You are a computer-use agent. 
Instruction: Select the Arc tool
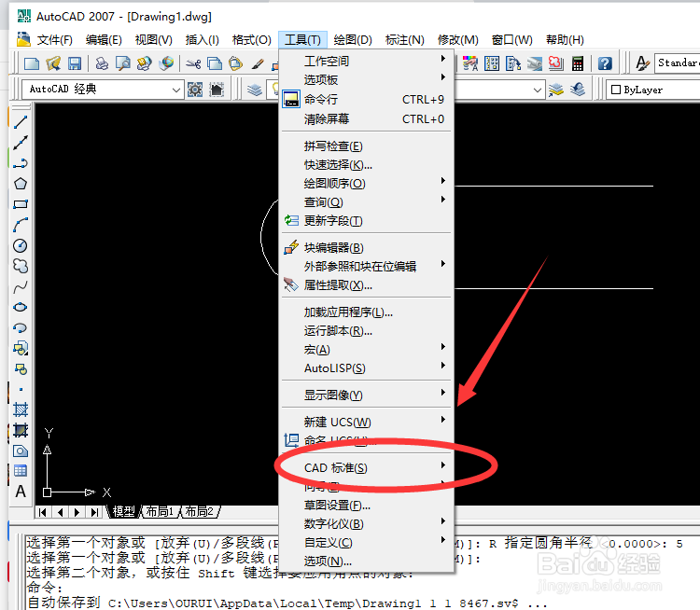click(x=21, y=225)
